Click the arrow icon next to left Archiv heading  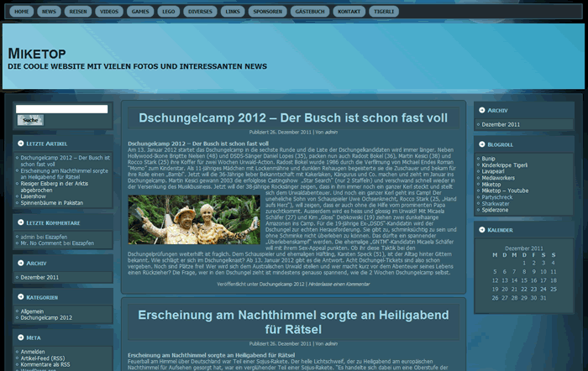(x=21, y=263)
